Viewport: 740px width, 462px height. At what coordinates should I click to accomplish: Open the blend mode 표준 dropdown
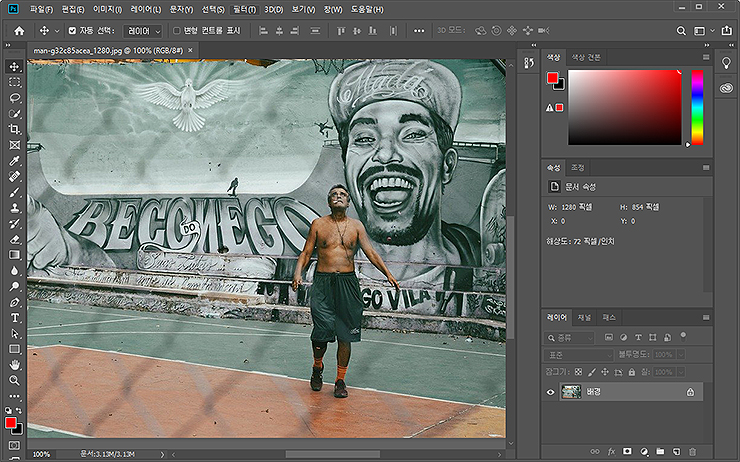point(579,355)
